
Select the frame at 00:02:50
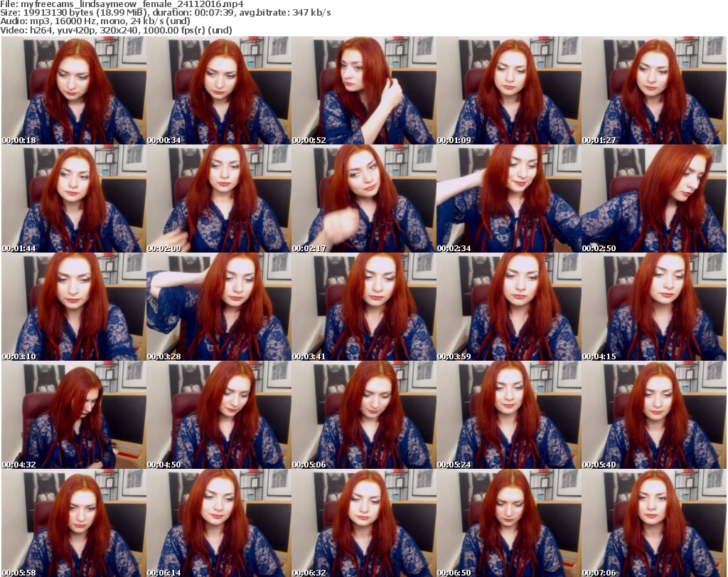[654, 198]
